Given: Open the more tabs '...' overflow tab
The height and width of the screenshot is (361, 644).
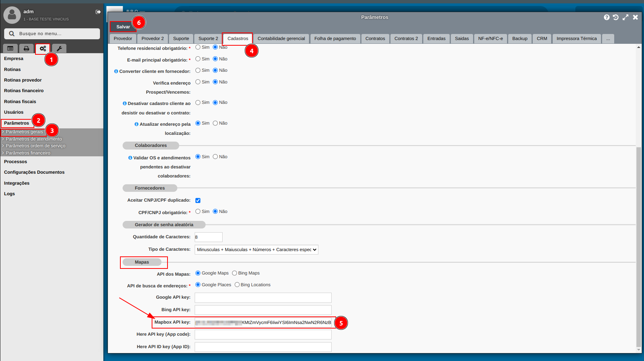Looking at the screenshot, I should [608, 39].
